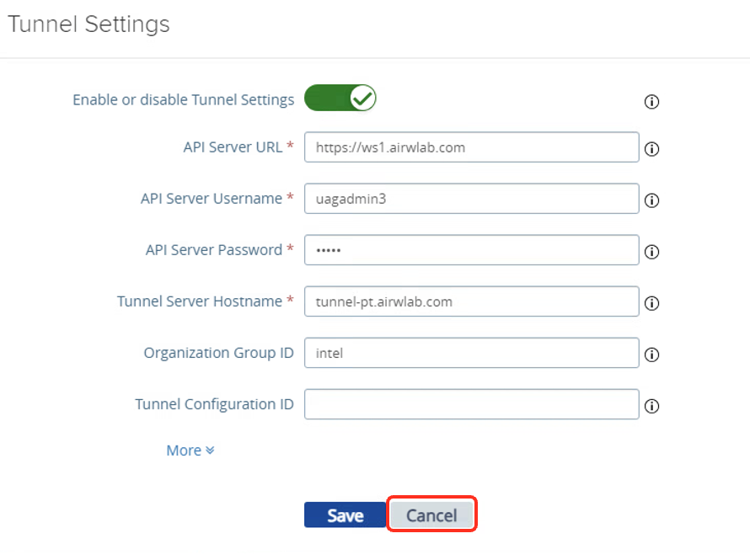The width and height of the screenshot is (750, 560).
Task: Disable the Tunnel Settings toggle switch
Action: coord(340,99)
